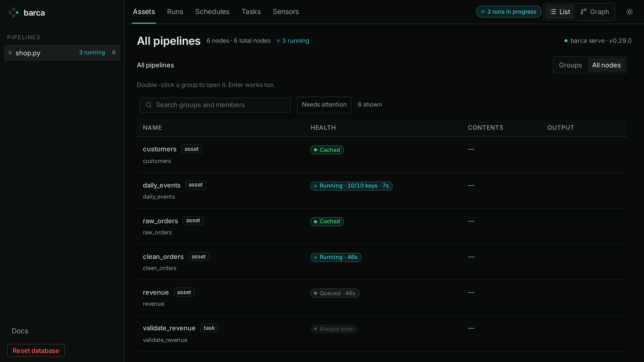Click the validate_revenue task name
The width and height of the screenshot is (644, 362).
click(x=169, y=328)
